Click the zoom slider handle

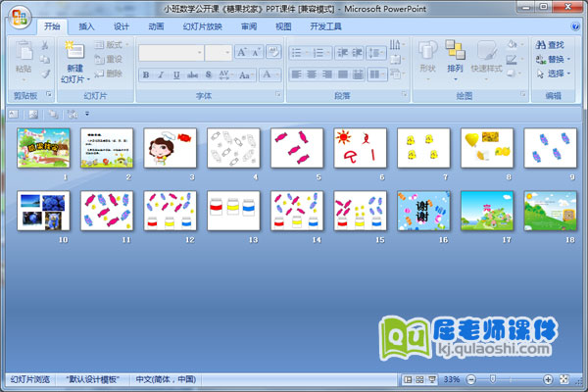493,379
